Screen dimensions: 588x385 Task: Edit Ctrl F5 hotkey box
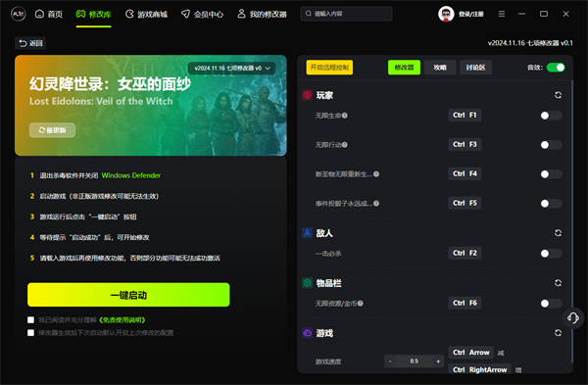click(465, 203)
